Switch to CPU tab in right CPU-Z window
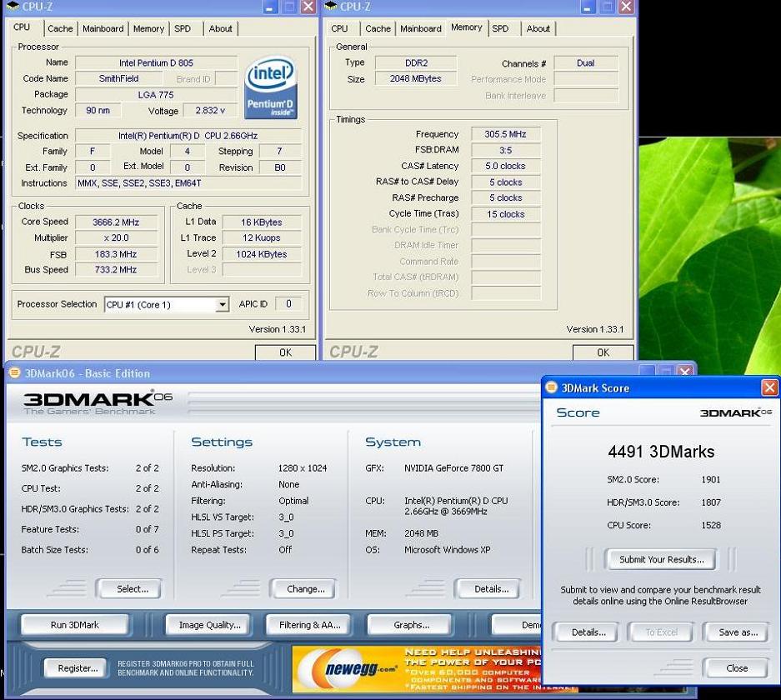This screenshot has height=700, width=781. (339, 29)
